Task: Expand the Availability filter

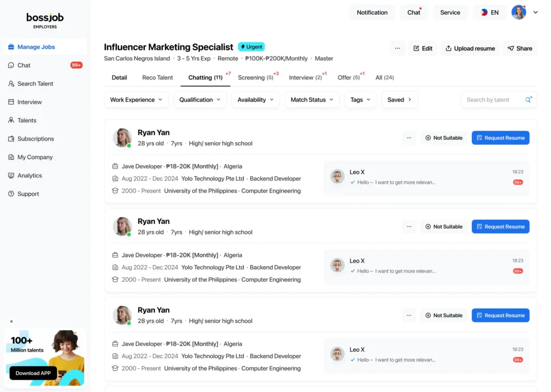Action: point(256,100)
